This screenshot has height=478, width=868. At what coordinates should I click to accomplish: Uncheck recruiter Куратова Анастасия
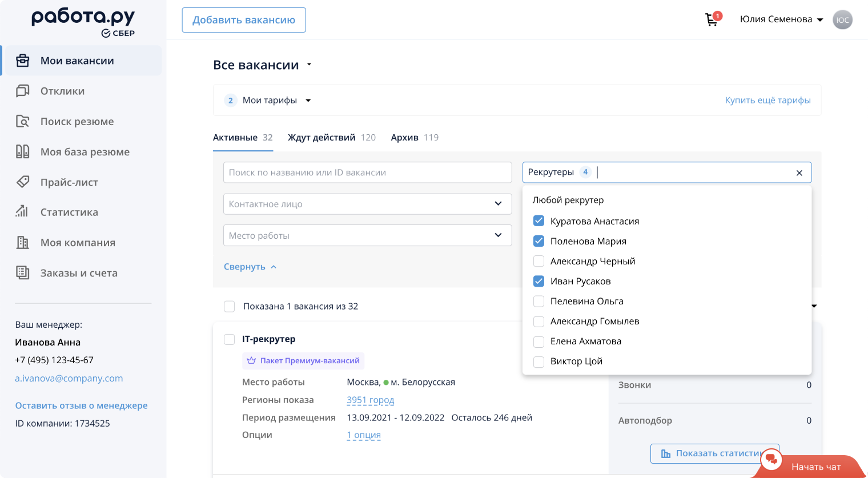539,221
